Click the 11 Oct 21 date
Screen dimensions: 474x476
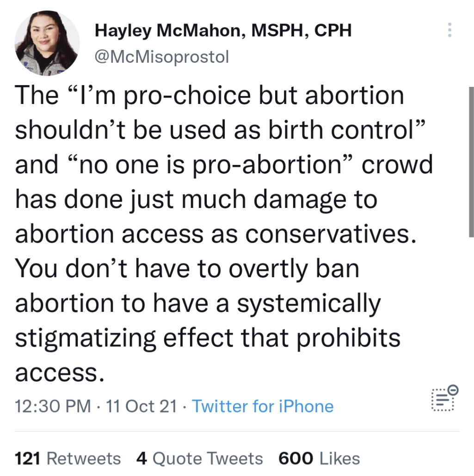pyautogui.click(x=142, y=406)
